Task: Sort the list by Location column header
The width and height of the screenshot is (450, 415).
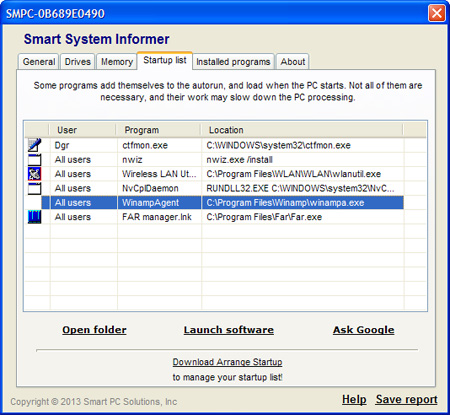Action: click(302, 130)
